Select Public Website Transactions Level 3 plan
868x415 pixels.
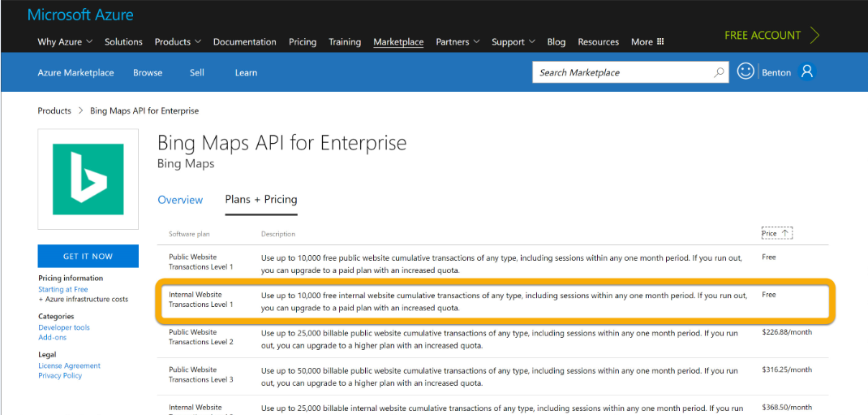tap(201, 374)
